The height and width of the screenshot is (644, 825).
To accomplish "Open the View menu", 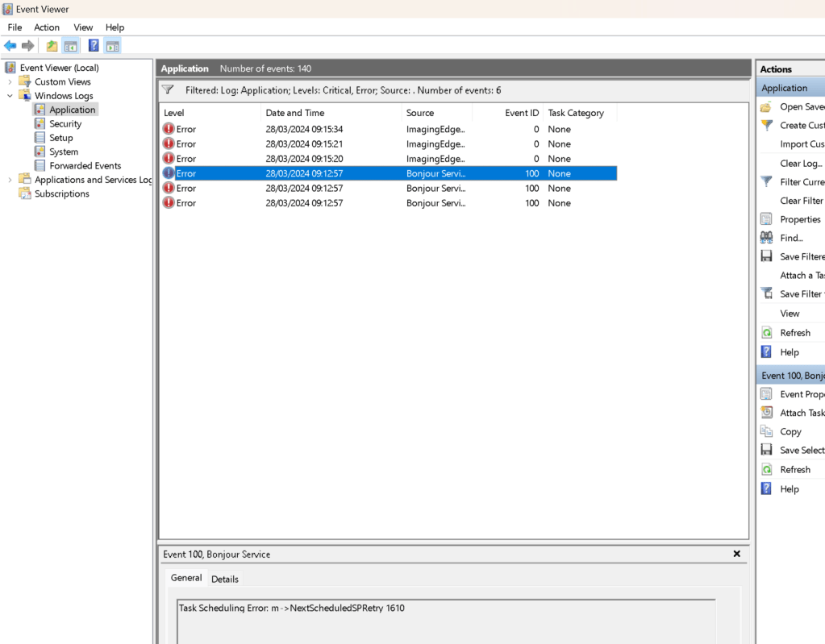I will tap(83, 27).
